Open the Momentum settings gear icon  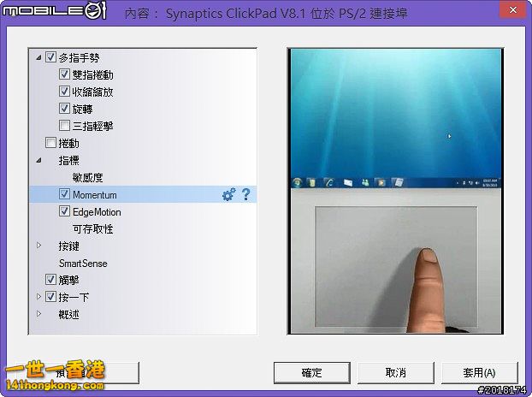click(228, 195)
